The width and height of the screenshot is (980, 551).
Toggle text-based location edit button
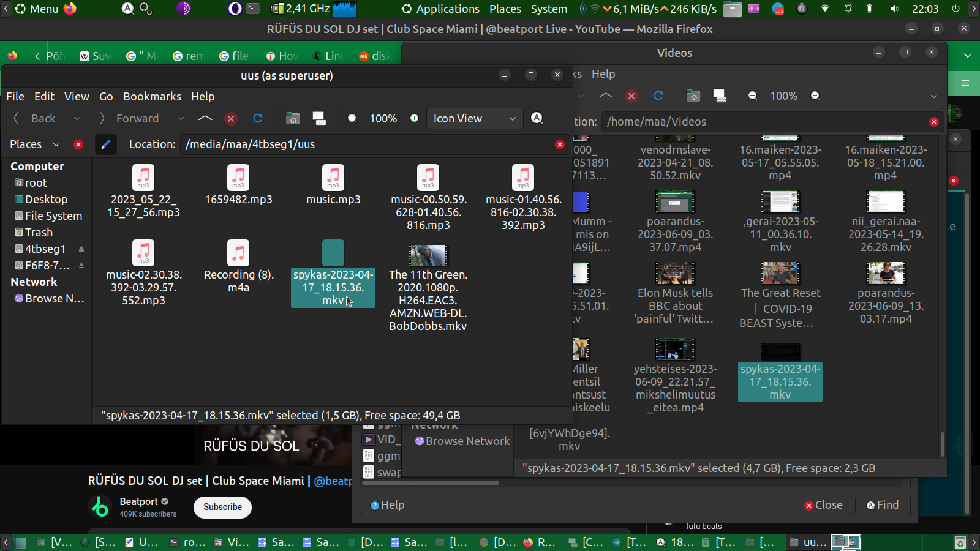[106, 144]
